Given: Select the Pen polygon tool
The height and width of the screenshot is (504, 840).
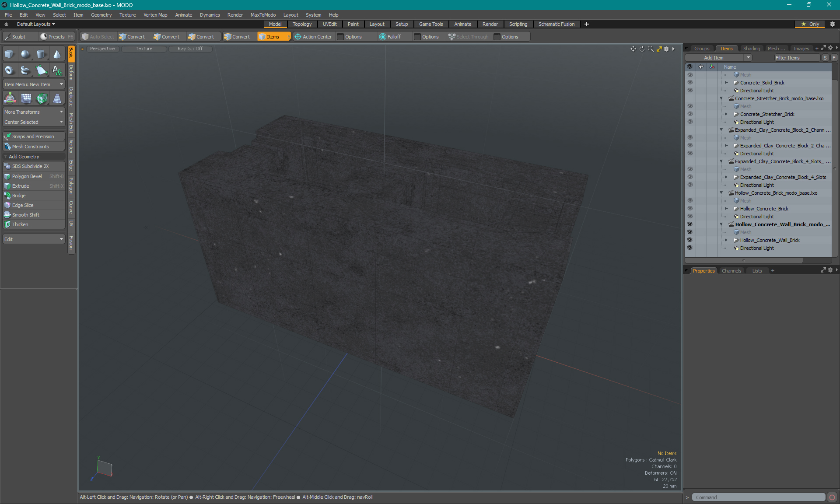Looking at the screenshot, I should [41, 70].
